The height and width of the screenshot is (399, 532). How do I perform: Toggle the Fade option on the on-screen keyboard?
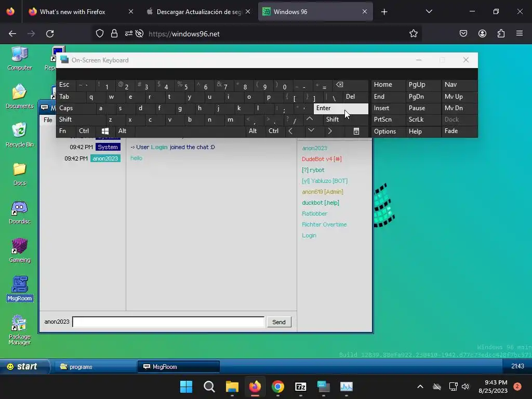pyautogui.click(x=459, y=131)
